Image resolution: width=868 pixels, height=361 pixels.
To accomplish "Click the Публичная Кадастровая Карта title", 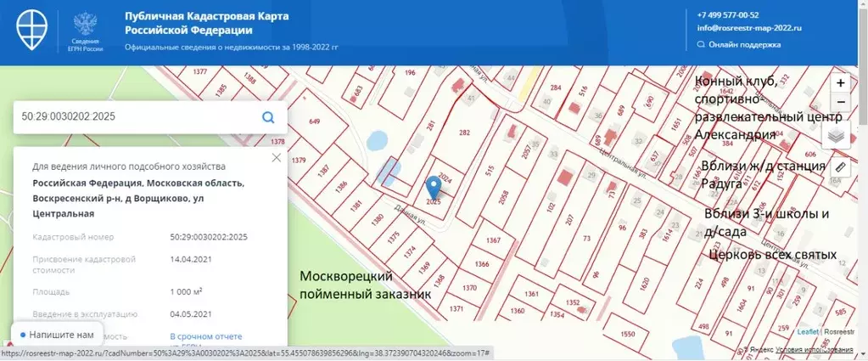I will pos(206,23).
